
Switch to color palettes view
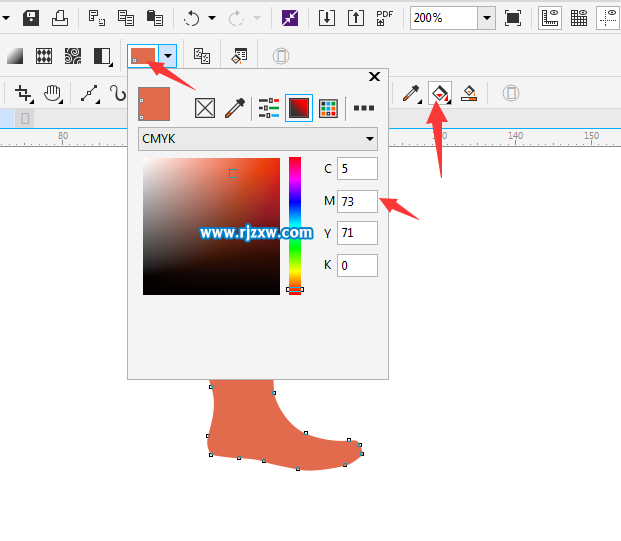[x=328, y=108]
